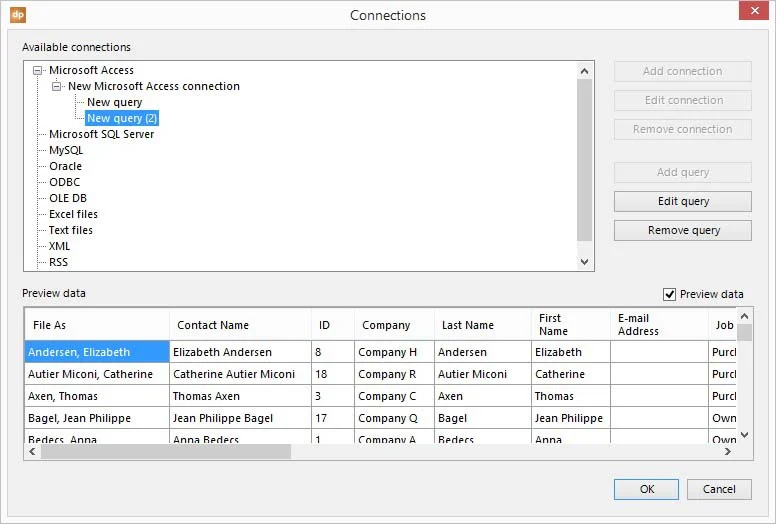Select Text files in connections tree
This screenshot has height=524, width=776.
click(x=70, y=230)
